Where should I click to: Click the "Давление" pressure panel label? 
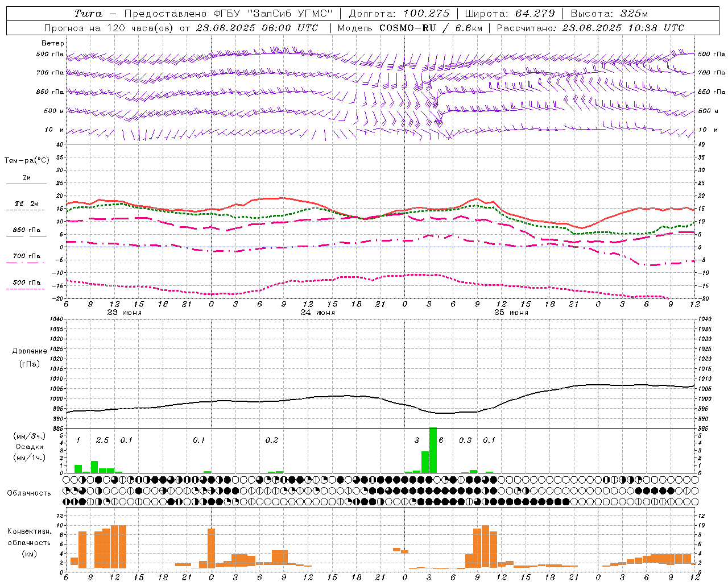click(x=30, y=351)
